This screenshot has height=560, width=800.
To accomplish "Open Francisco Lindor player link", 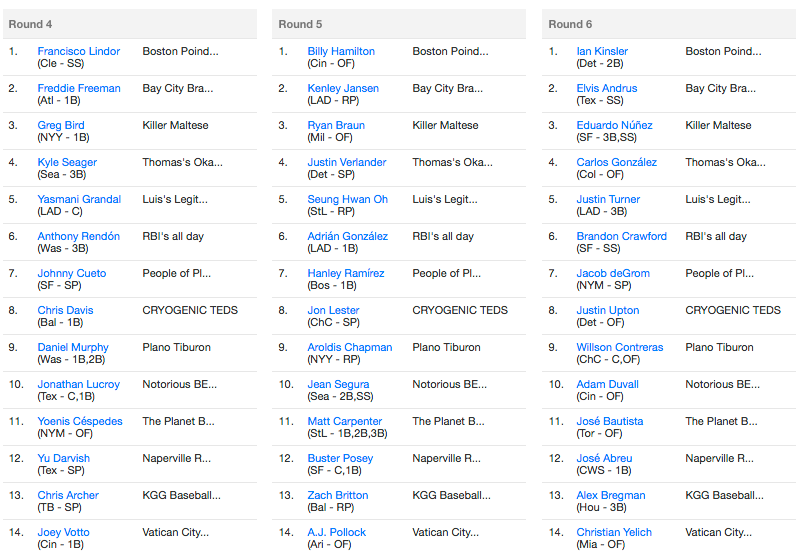I will tap(79, 51).
